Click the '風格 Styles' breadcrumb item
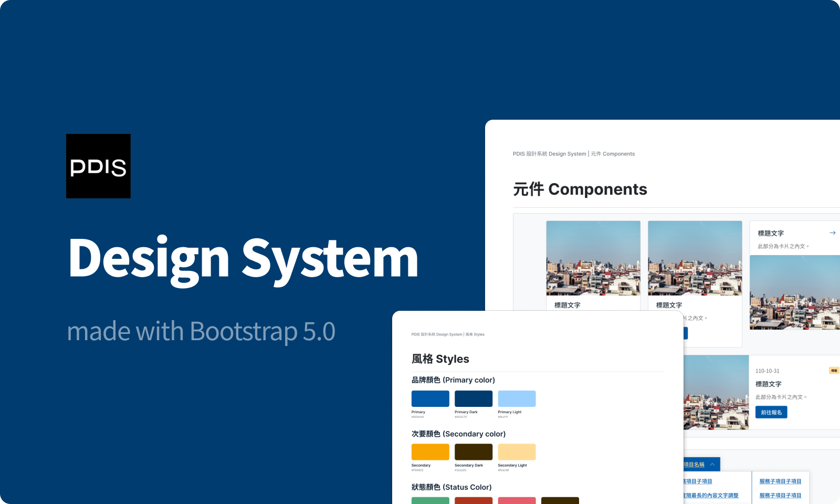Screen dimensions: 840x504 tap(475, 334)
